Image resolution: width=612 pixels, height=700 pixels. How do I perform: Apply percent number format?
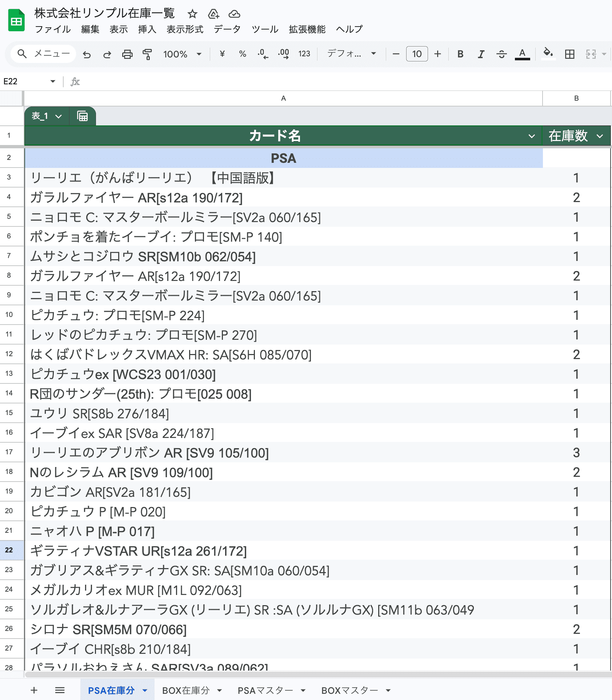tap(243, 54)
